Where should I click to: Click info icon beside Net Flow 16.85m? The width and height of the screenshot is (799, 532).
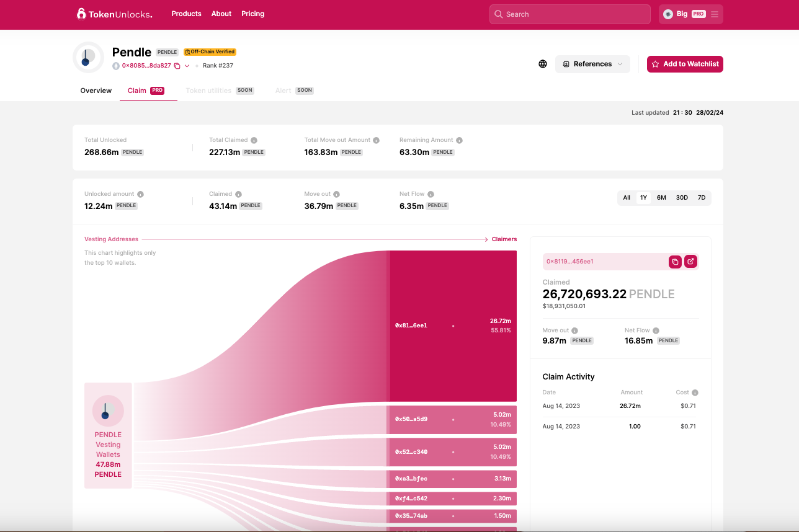coord(656,330)
